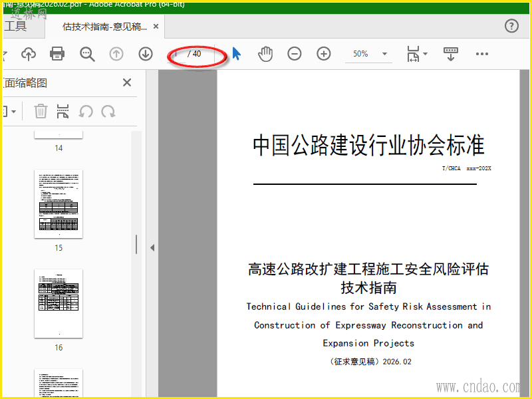Click the thumbnail label 14
The height and width of the screenshot is (399, 532).
(x=59, y=148)
